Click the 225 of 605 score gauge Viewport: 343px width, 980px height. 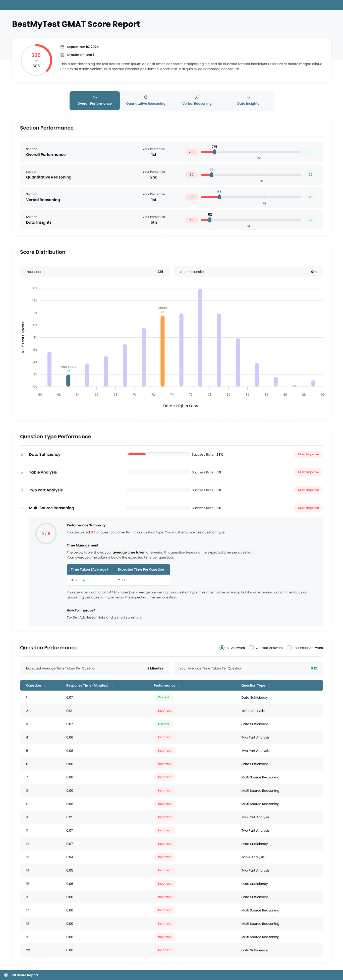[36, 60]
